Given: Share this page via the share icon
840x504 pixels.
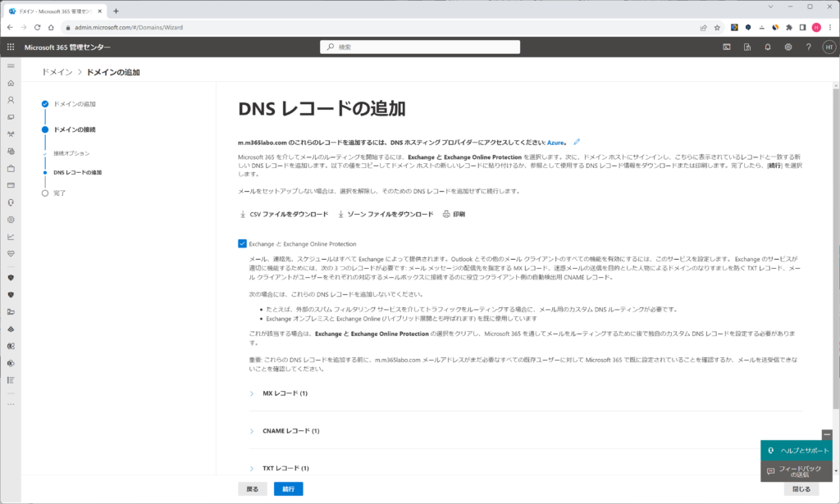Looking at the screenshot, I should point(703,27).
